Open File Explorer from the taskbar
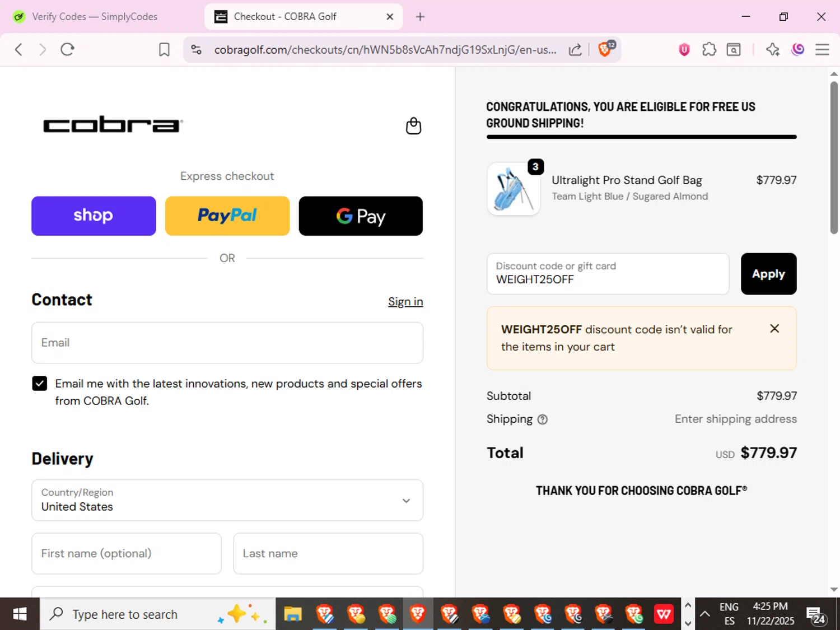 (x=292, y=614)
